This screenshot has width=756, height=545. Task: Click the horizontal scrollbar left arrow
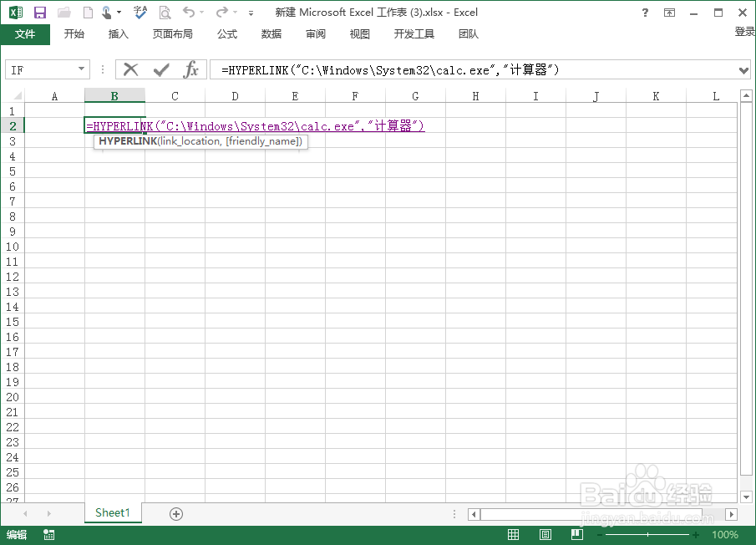point(474,515)
